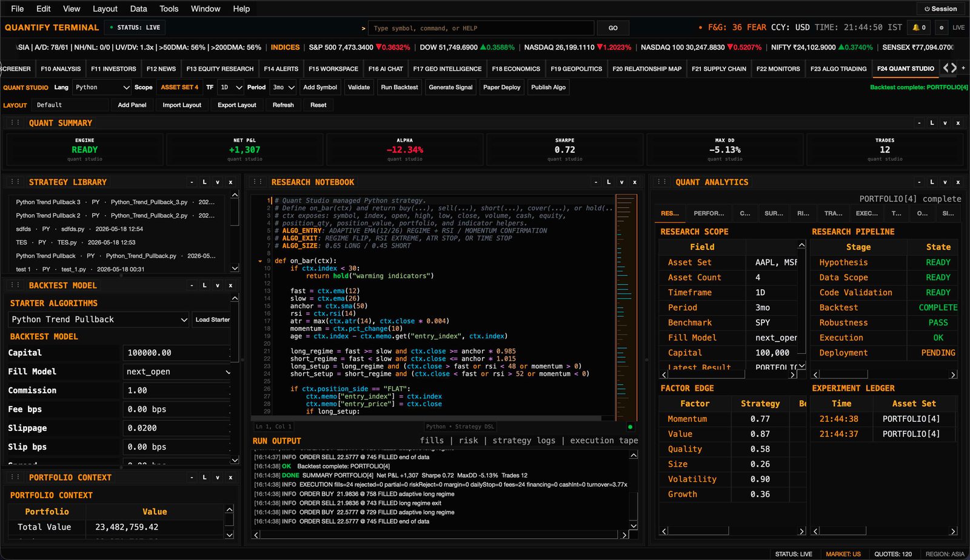Click the code minimap on notebook

pyautogui.click(x=626, y=307)
